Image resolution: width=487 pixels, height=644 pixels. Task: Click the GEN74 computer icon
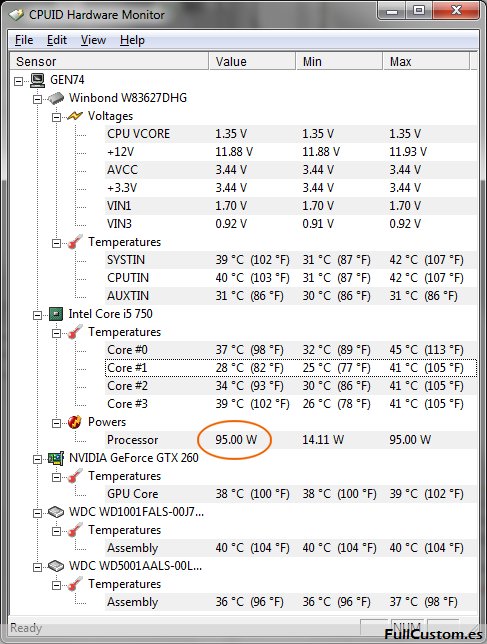(38, 80)
